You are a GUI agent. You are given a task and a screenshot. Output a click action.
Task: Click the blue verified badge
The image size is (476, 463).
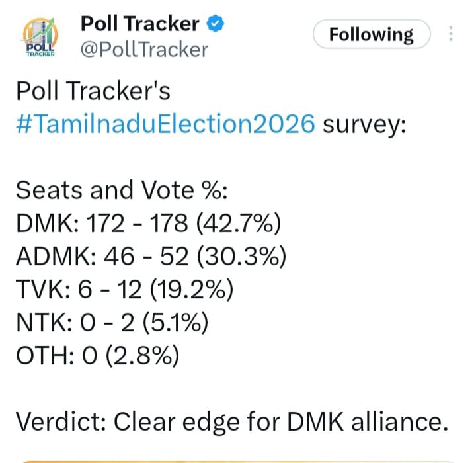(216, 24)
